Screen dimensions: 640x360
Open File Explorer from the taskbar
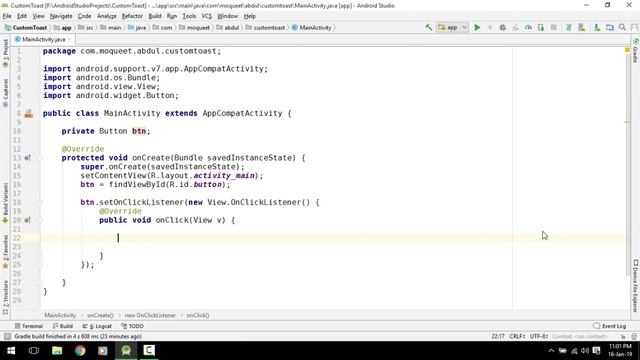point(57,350)
